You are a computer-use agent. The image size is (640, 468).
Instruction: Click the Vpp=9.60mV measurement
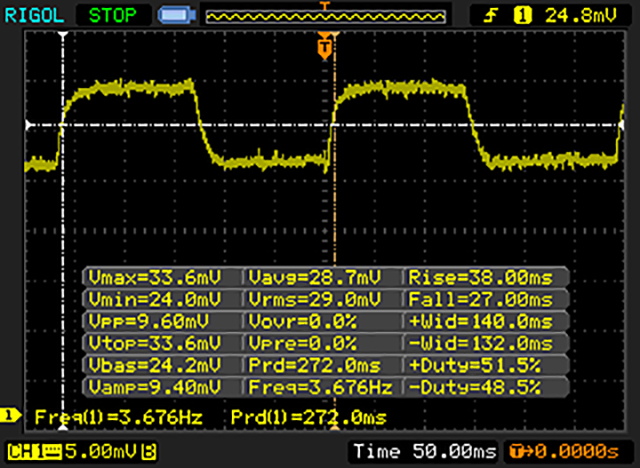point(149,322)
